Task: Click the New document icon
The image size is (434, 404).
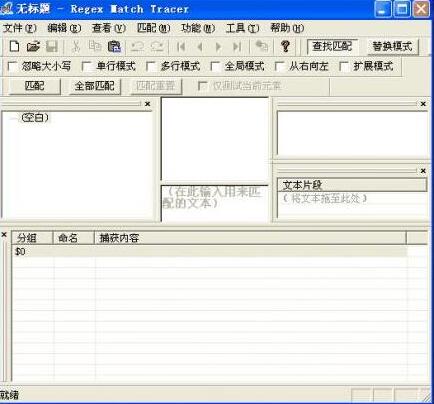Action: tap(14, 46)
